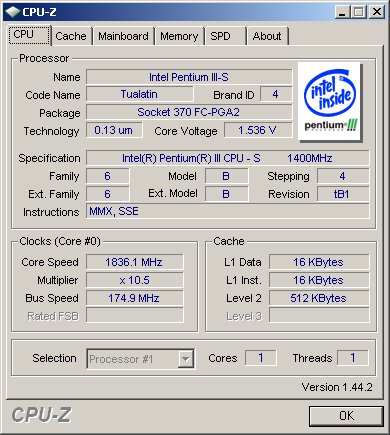Click the Revision value tB1
Image resolution: width=390 pixels, height=435 pixels.
point(343,194)
